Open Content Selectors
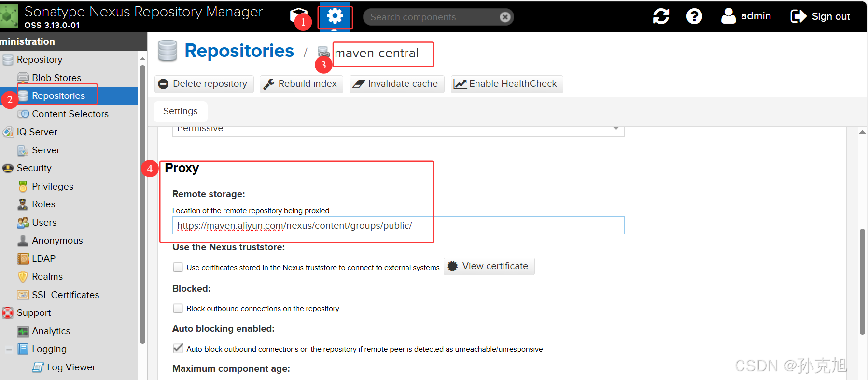Screen dimensions: 868x380 point(70,114)
